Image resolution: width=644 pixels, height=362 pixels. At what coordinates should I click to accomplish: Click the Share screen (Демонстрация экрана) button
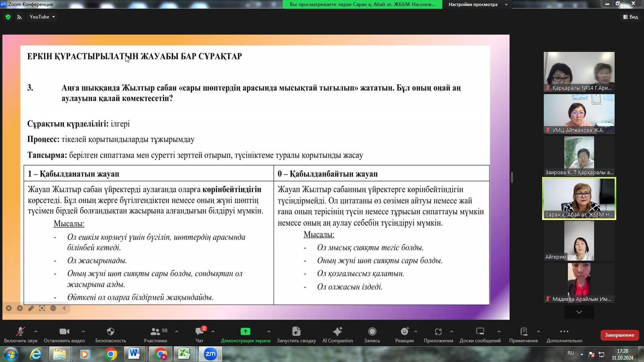click(x=245, y=332)
